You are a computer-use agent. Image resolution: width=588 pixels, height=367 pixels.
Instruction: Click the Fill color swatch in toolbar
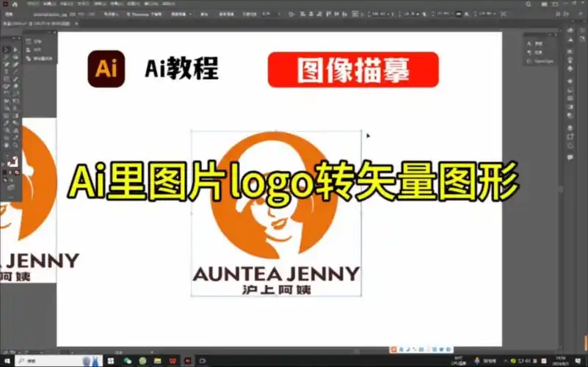click(x=8, y=161)
